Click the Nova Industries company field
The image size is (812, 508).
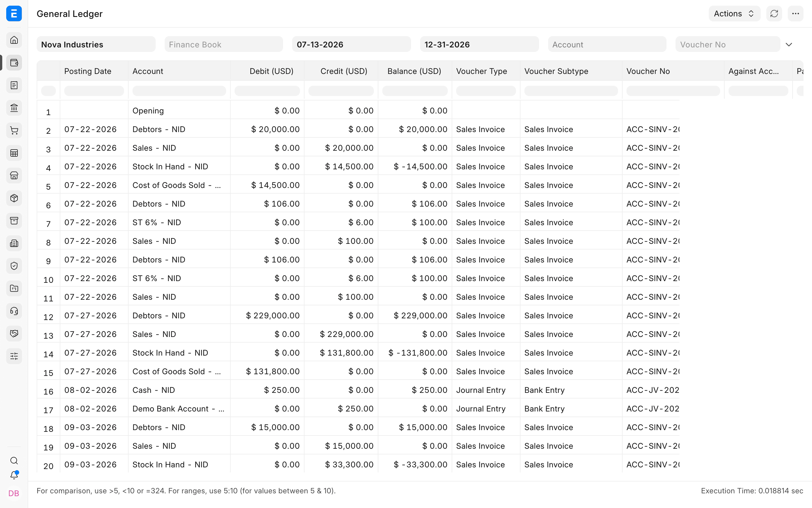tap(96, 44)
